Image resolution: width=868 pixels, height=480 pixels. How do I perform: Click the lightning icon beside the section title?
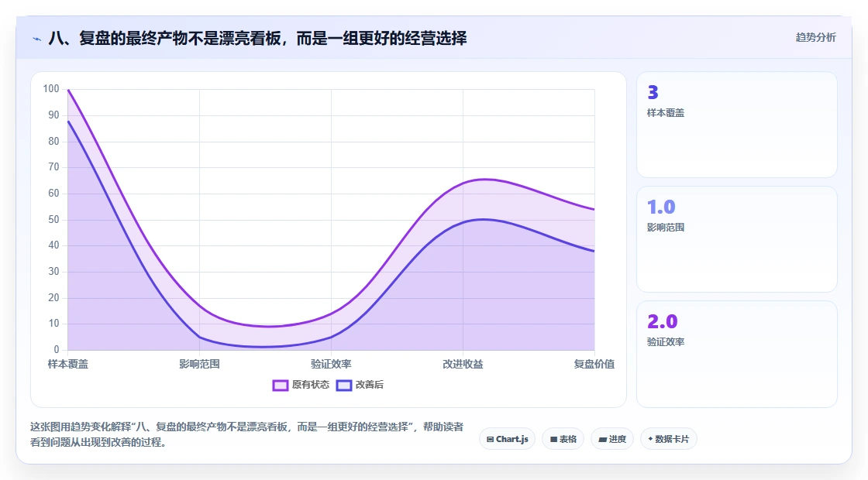[37, 39]
